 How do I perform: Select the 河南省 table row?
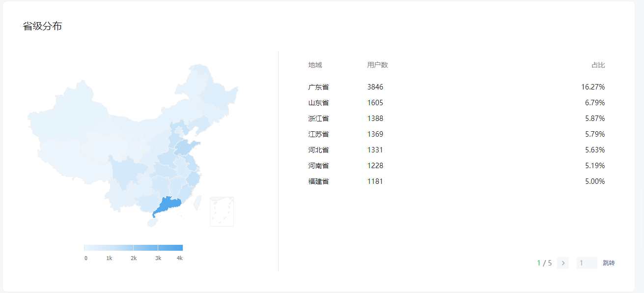click(456, 166)
